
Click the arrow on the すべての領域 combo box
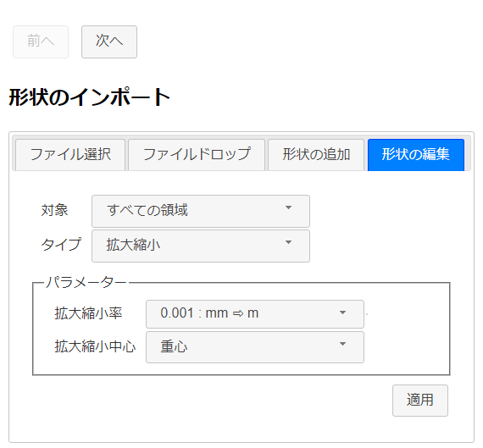[x=288, y=207]
